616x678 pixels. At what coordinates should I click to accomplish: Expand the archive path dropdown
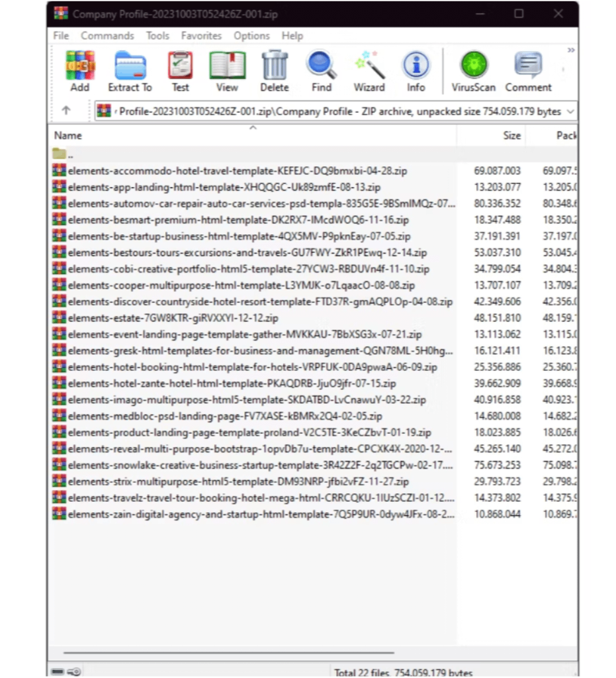tap(570, 112)
